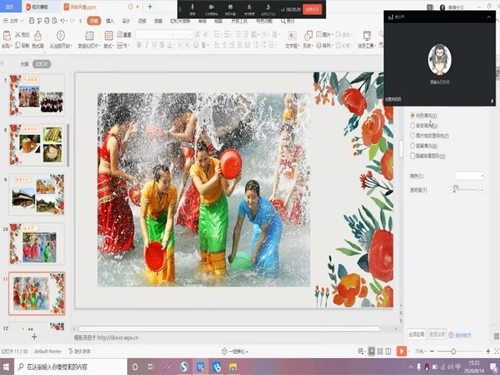The height and width of the screenshot is (375, 500).
Task: Click the Undo arrow icon
Action: [63, 21]
